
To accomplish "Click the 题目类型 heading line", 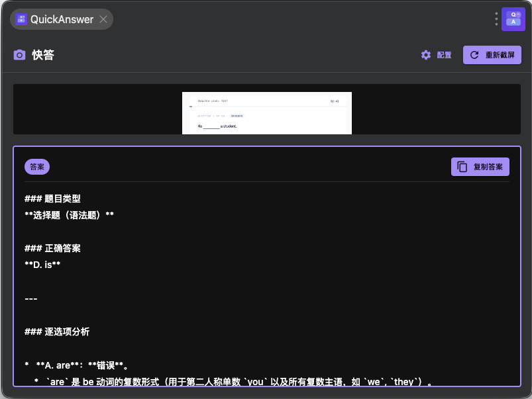I will (x=52, y=199).
